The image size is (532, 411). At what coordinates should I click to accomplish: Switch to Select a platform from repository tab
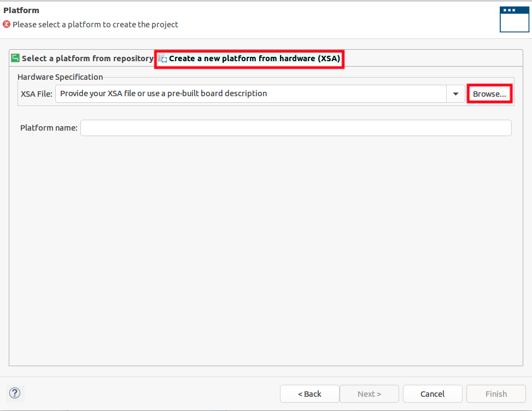(x=83, y=58)
